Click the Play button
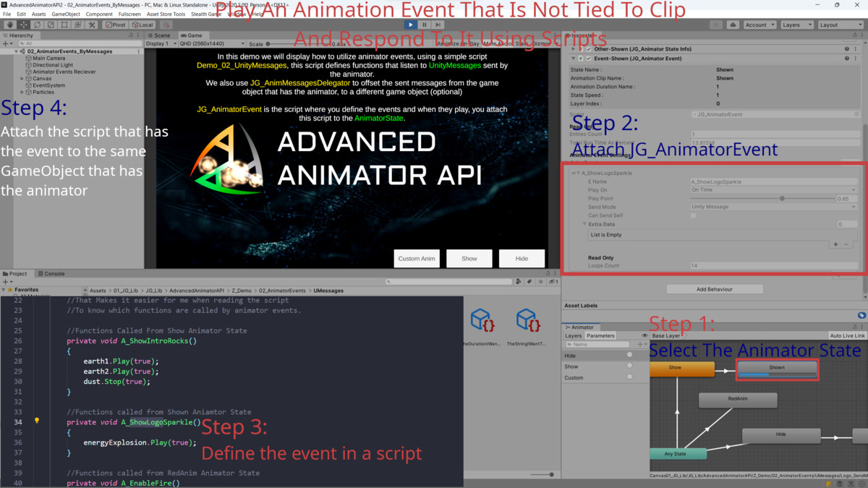Viewport: 868px width, 488px height. [411, 25]
